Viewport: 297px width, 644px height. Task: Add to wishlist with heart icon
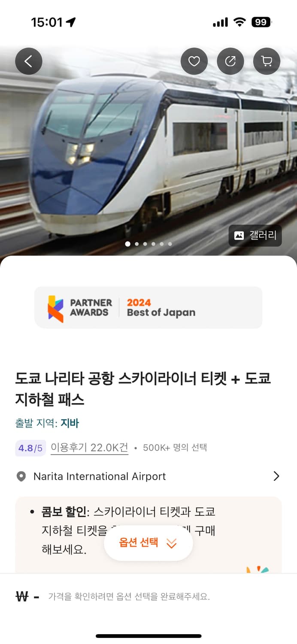tap(194, 61)
